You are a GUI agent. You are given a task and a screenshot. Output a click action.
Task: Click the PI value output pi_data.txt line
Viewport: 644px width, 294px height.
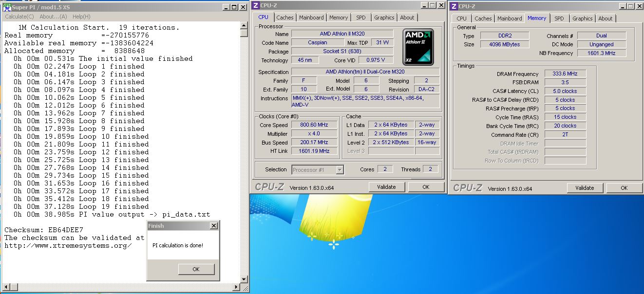(x=112, y=214)
